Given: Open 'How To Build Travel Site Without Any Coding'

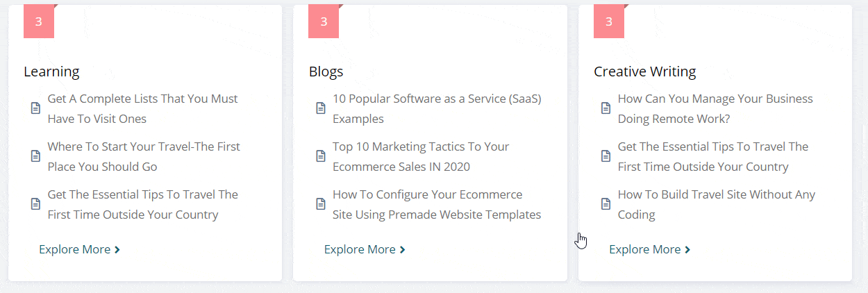Looking at the screenshot, I should pos(717,205).
